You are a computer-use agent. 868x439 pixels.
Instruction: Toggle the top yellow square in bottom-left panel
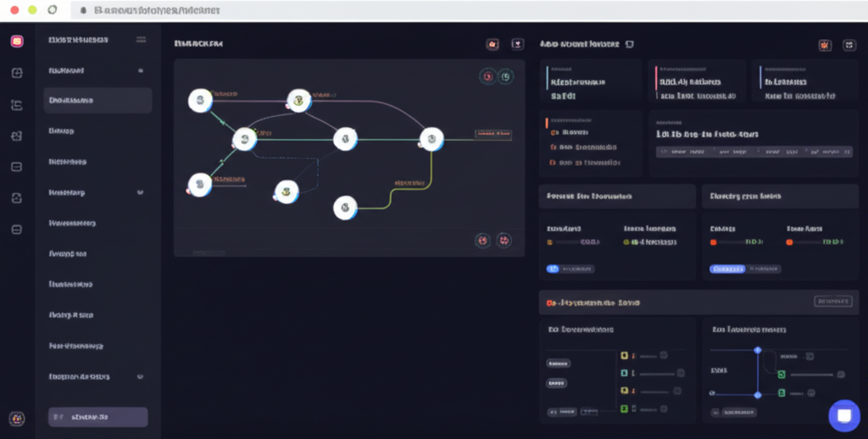624,355
